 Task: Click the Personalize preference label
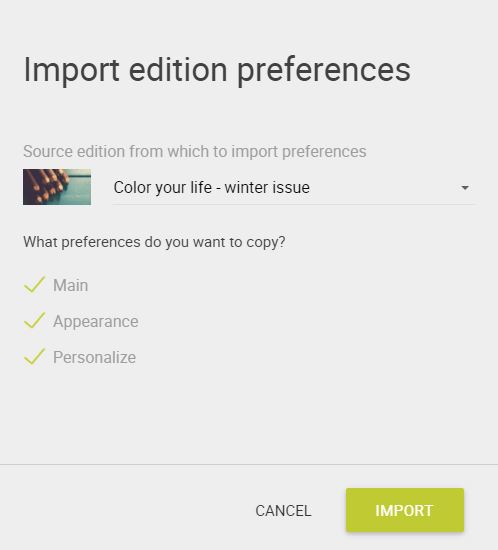tap(94, 357)
